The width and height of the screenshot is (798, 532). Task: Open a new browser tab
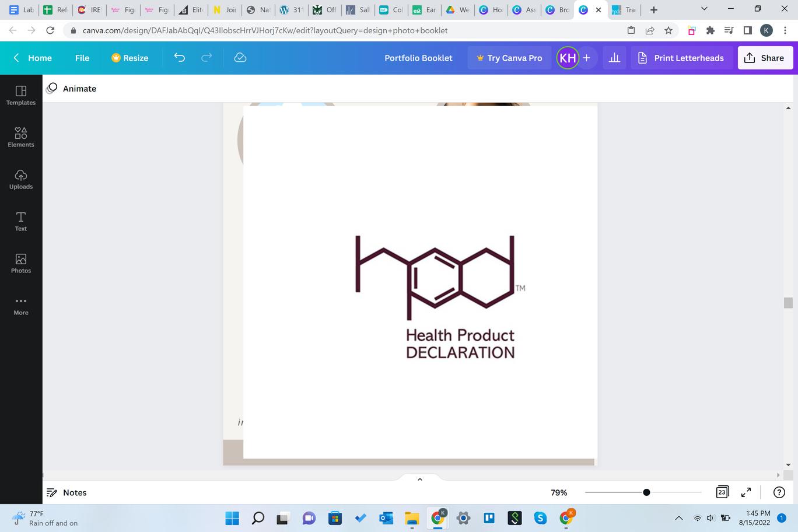654,10
